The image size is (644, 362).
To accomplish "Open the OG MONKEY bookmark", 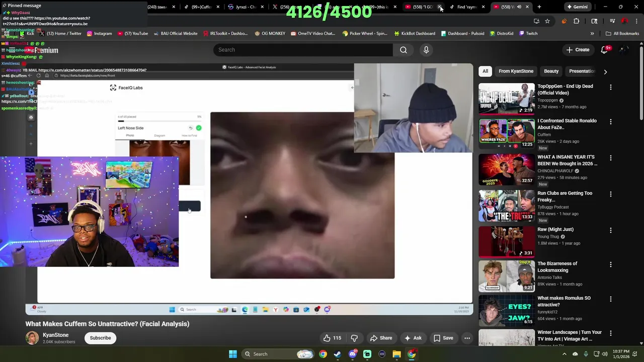I will (x=270, y=33).
